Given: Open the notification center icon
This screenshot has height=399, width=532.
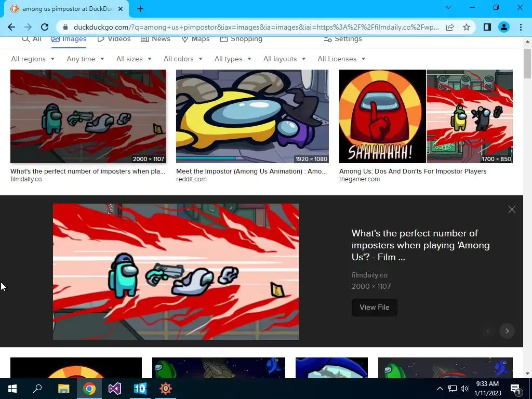Looking at the screenshot, I should pos(515,389).
